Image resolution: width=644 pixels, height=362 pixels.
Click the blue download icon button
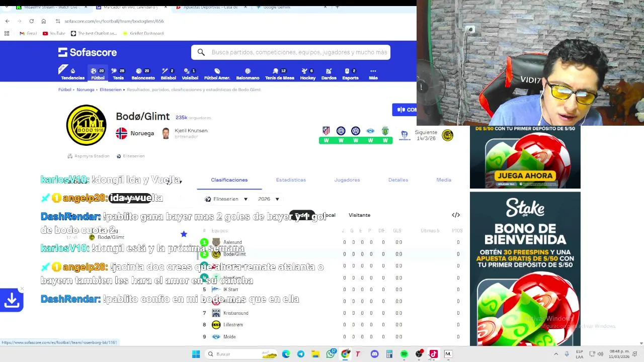(x=12, y=300)
